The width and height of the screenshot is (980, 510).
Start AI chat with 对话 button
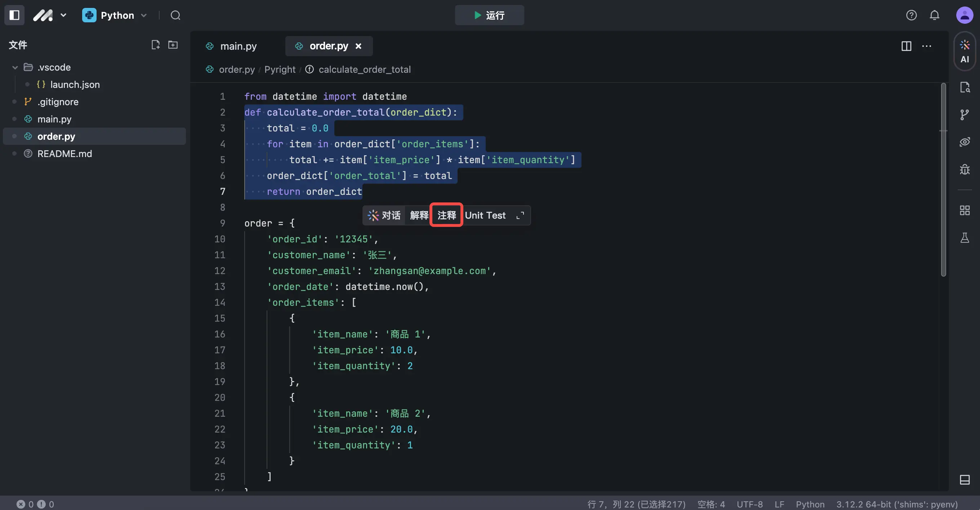pyautogui.click(x=384, y=215)
